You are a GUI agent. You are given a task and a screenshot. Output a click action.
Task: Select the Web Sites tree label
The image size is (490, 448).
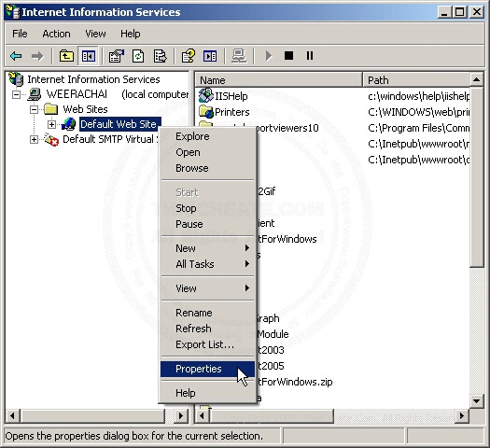[85, 109]
